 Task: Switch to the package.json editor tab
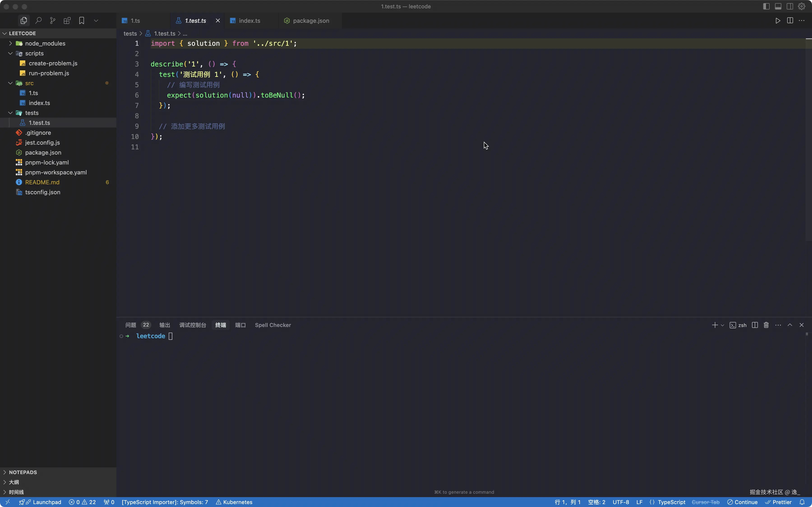[x=311, y=21]
